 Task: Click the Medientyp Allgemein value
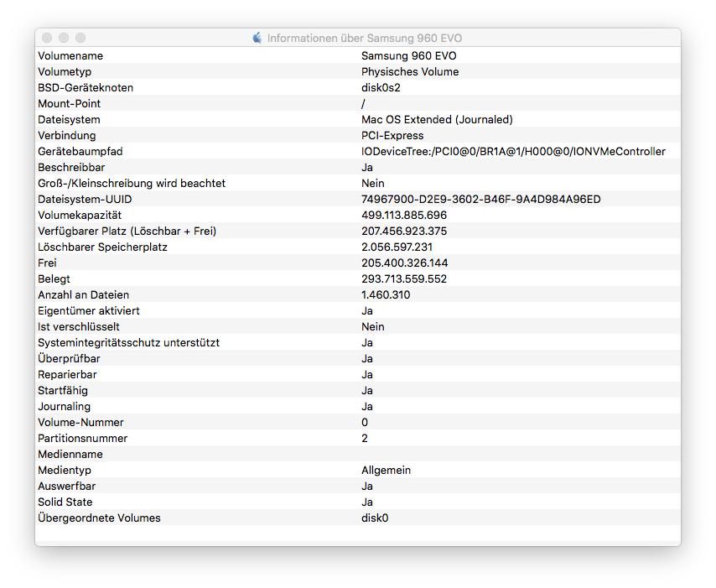[386, 470]
